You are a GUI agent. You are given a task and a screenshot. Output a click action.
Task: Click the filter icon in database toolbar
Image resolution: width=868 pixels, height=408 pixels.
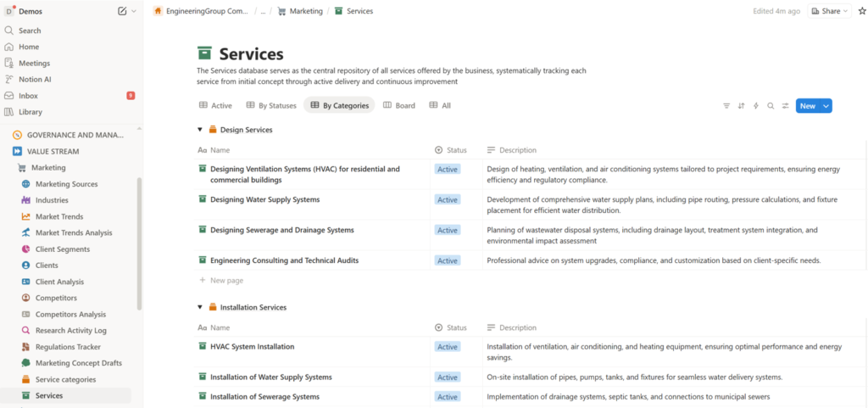pos(726,106)
